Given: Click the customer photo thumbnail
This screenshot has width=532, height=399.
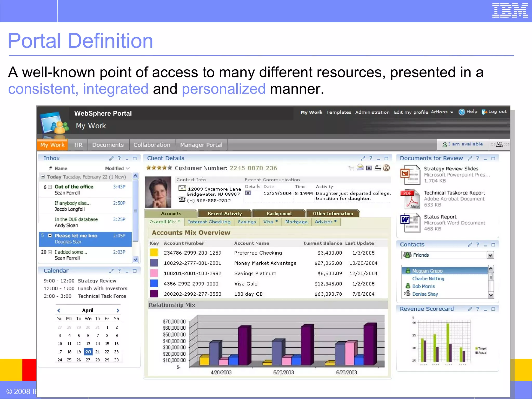Looking at the screenshot, I should [x=158, y=192].
